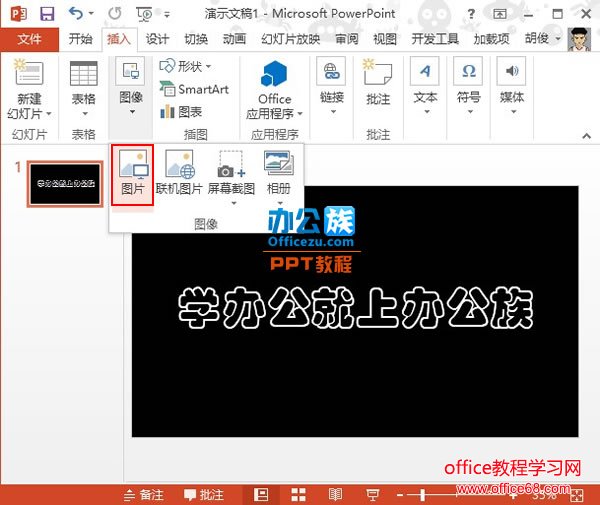Screen dimensions: 600x505
Task: Insert a 批注 comment from ribbon
Action: [x=378, y=82]
